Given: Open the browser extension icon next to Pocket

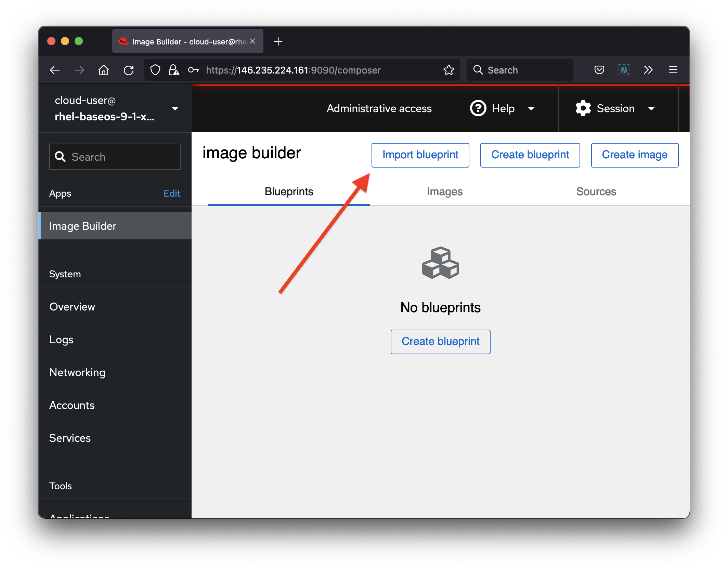Looking at the screenshot, I should coord(624,70).
